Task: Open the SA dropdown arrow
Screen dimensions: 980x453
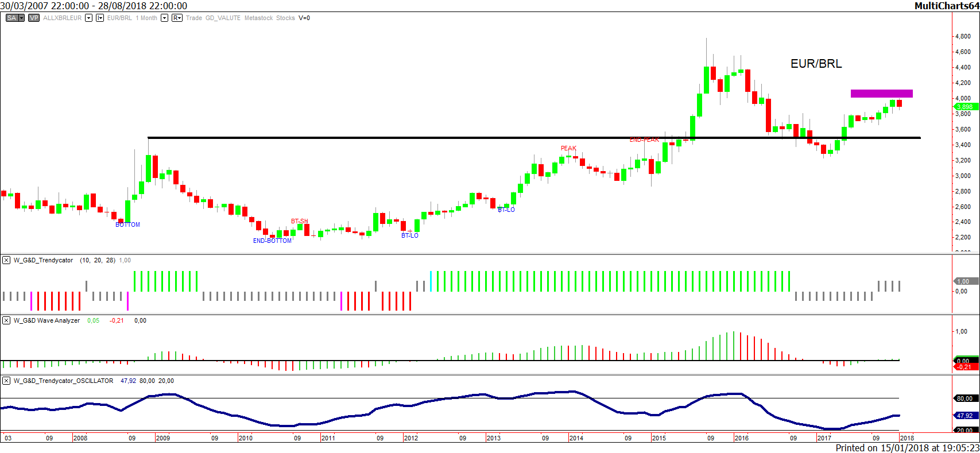Action: [22, 18]
